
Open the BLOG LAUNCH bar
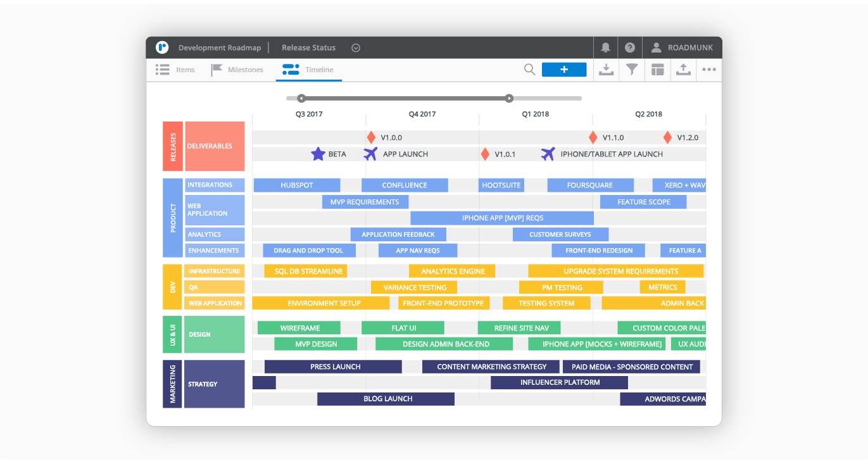(x=386, y=399)
